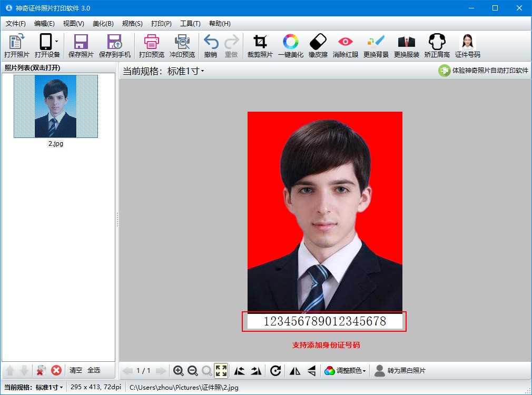
Task: Click the 体验神奇照片自动打印软件 link
Action: pyautogui.click(x=483, y=71)
